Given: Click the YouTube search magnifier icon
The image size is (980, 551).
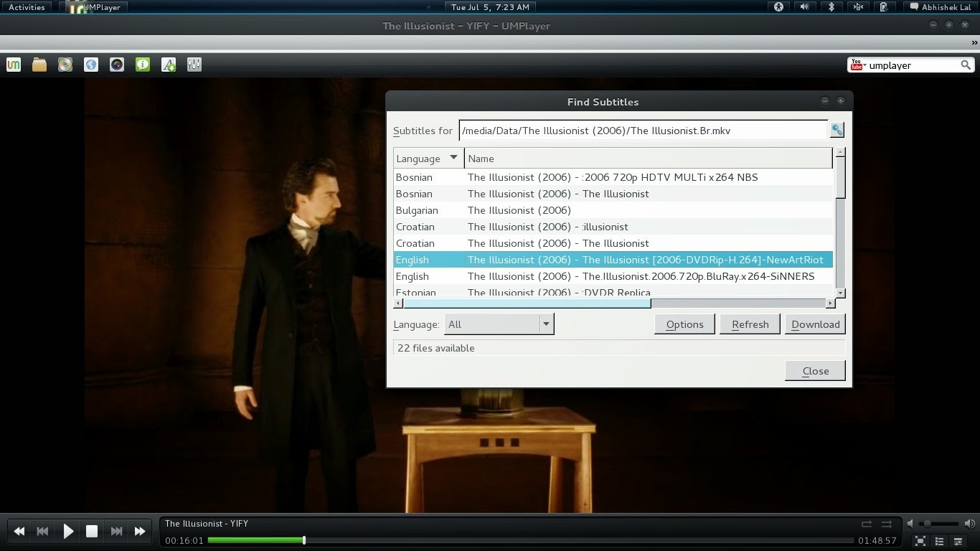Looking at the screenshot, I should (966, 65).
